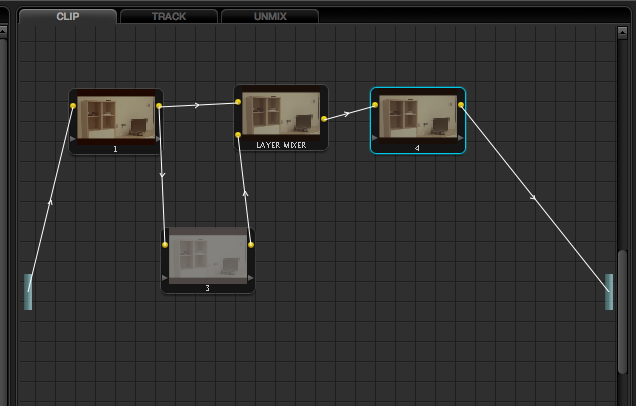Click Layer Mixer lower input connector
636x406 pixels.
pyautogui.click(x=238, y=135)
